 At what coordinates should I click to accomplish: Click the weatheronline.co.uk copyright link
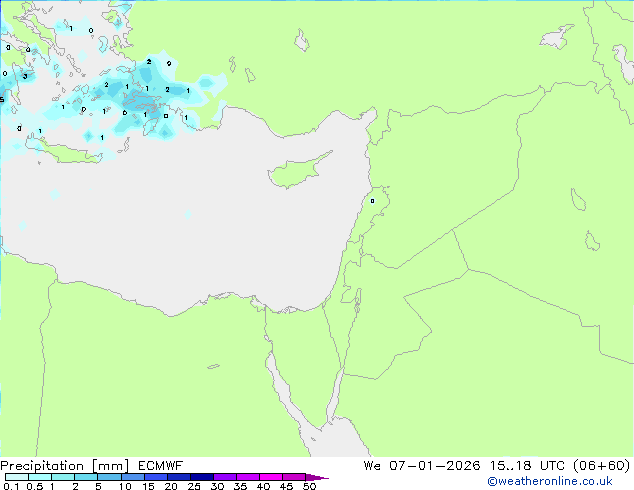click(550, 481)
